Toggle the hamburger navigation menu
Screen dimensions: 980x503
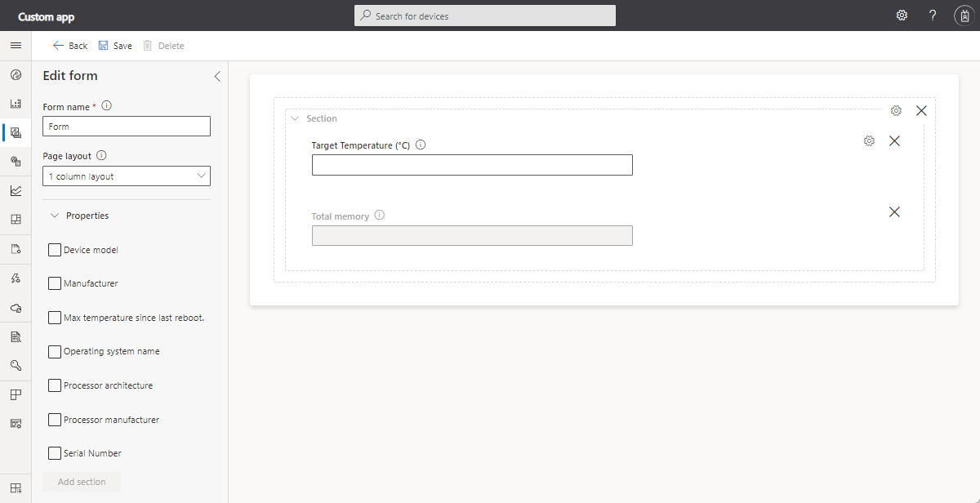[16, 46]
